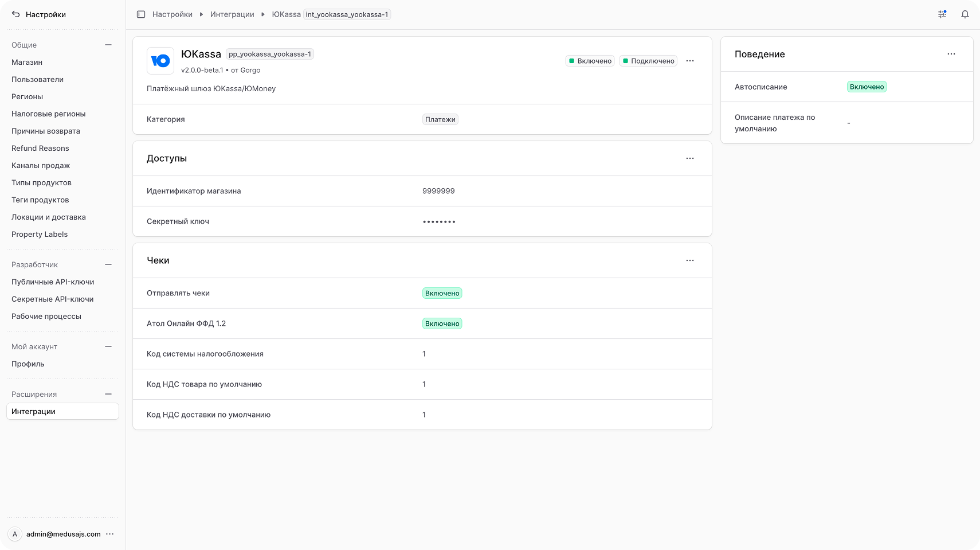Viewport: 980px width, 550px height.
Task: Click shop identifier value 9999999
Action: (438, 191)
